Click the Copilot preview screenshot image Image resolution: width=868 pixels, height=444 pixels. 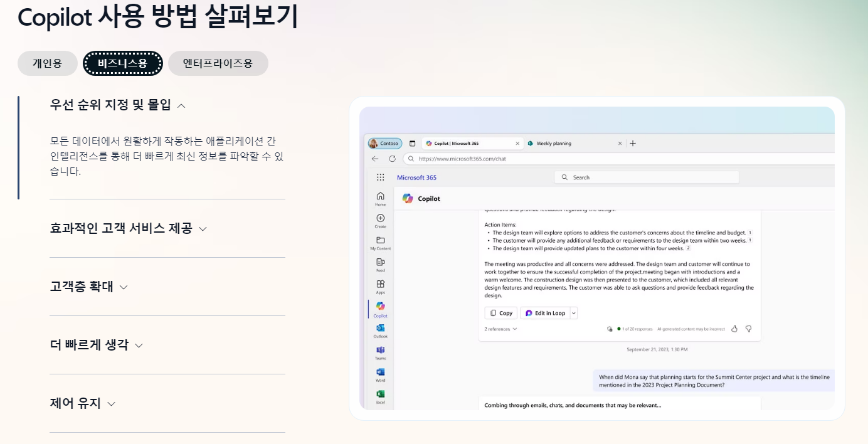pyautogui.click(x=597, y=258)
